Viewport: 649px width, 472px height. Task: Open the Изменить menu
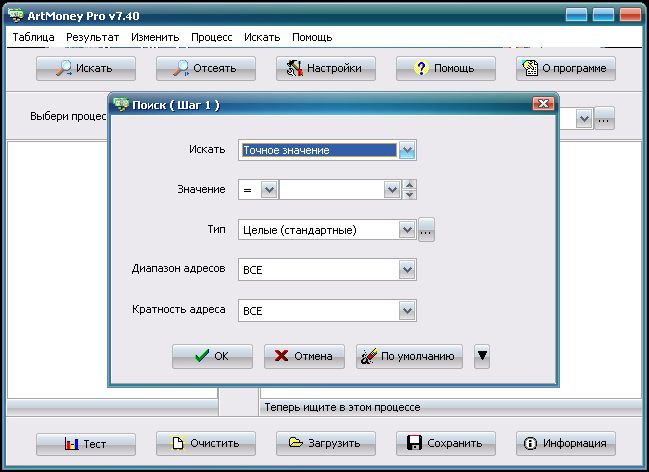(155, 37)
